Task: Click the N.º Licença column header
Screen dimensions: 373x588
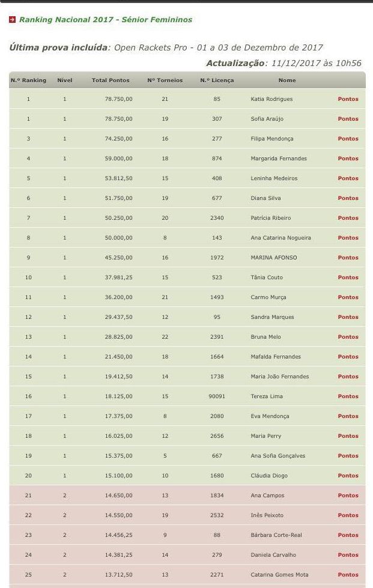Action: tap(217, 80)
